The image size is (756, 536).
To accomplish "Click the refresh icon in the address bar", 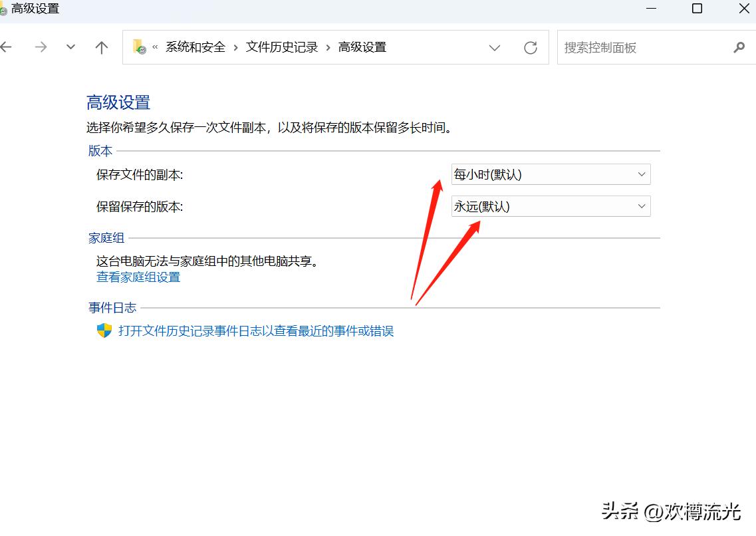I will 530,47.
